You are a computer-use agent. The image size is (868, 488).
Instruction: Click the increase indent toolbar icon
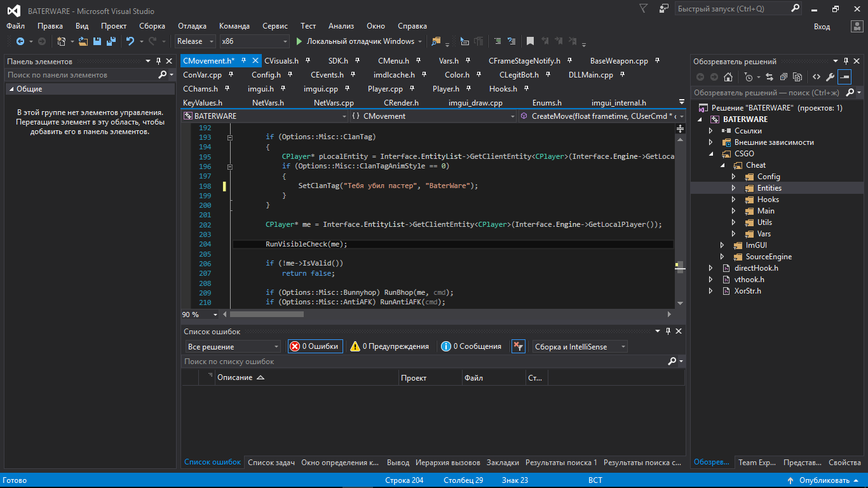click(480, 41)
